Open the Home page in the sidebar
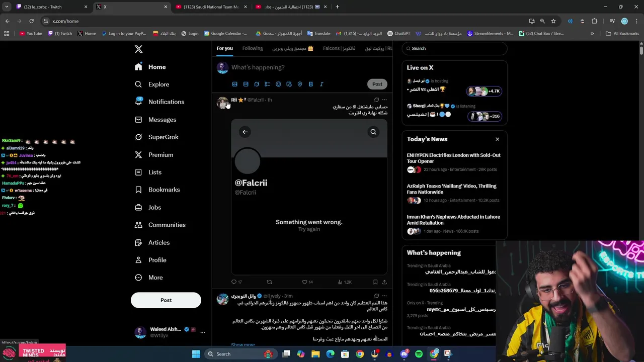Viewport: 644px width, 362px height. click(151, 67)
